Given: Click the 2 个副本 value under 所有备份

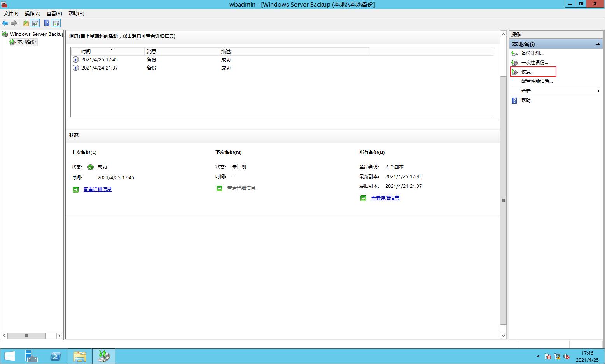Looking at the screenshot, I should [x=394, y=167].
